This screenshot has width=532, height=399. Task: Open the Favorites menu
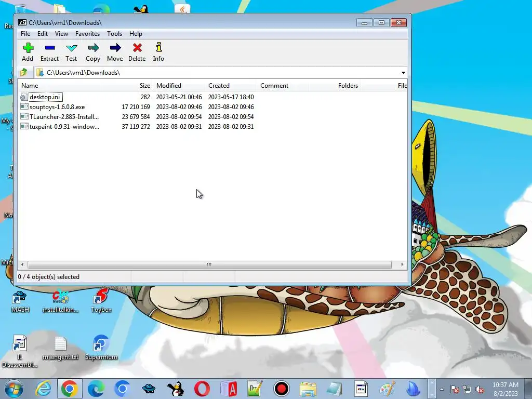point(87,34)
